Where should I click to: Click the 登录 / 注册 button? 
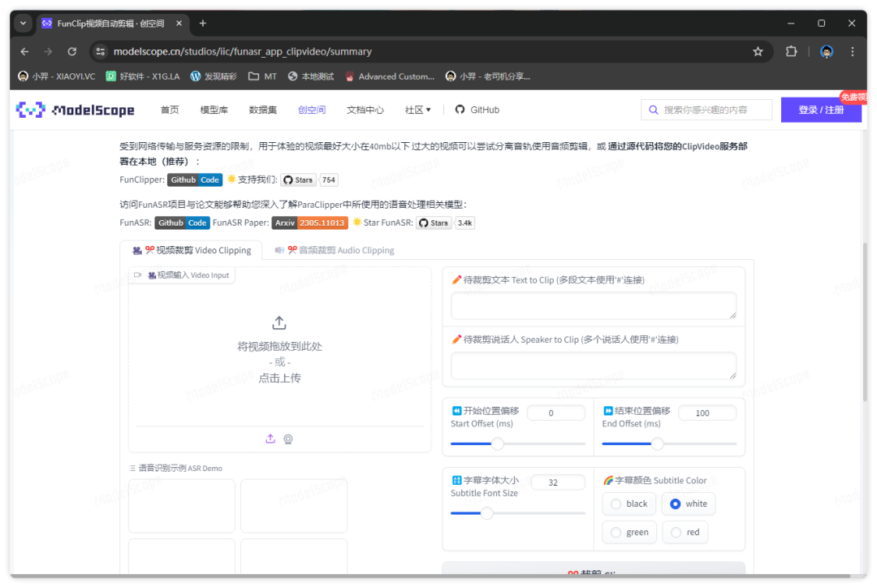pyautogui.click(x=820, y=110)
